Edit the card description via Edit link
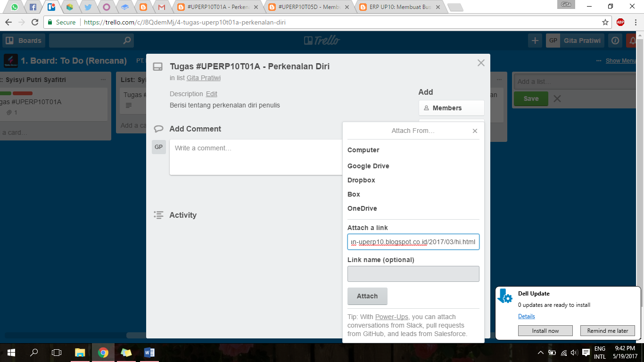The width and height of the screenshot is (644, 362). pyautogui.click(x=212, y=94)
